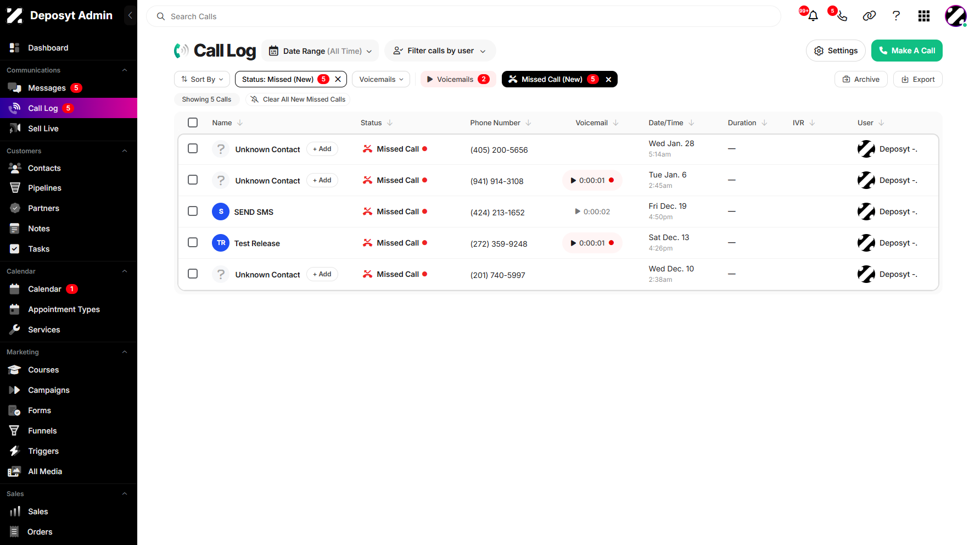Sort by the Duration column arrow

[764, 123]
